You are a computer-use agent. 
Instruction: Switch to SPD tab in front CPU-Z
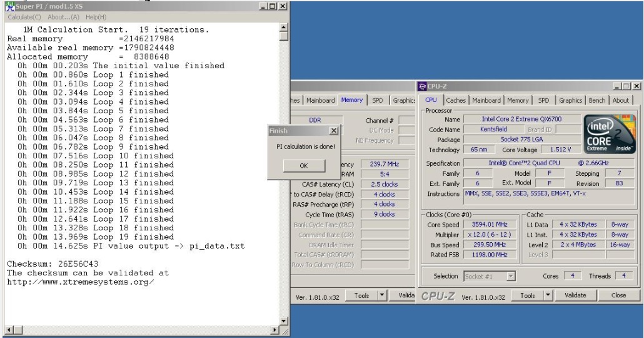click(x=543, y=100)
